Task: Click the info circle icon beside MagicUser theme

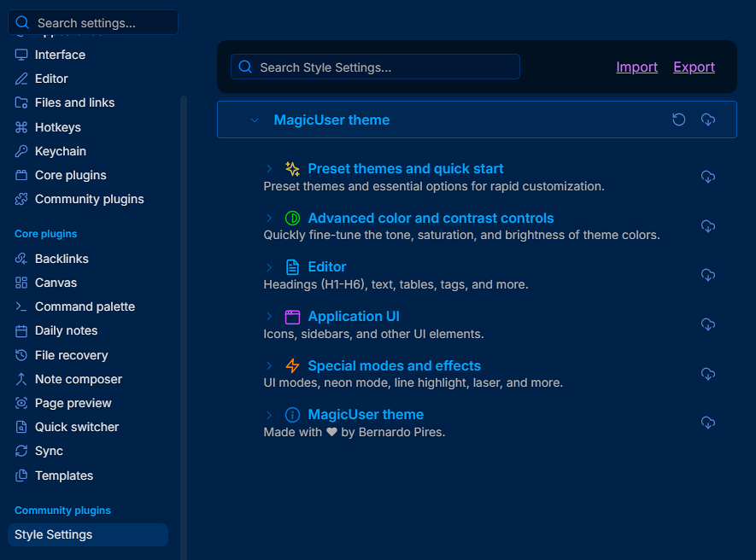Action: pos(292,415)
